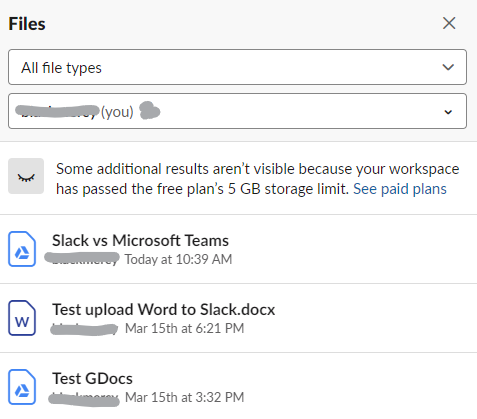Expand the All file types chevron
This screenshot has width=477, height=419.
pyautogui.click(x=448, y=67)
